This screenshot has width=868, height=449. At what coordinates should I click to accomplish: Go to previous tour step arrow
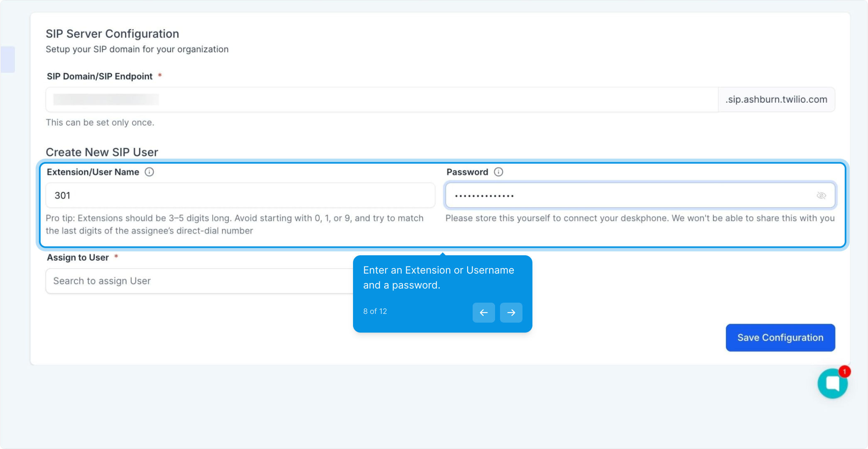click(483, 313)
